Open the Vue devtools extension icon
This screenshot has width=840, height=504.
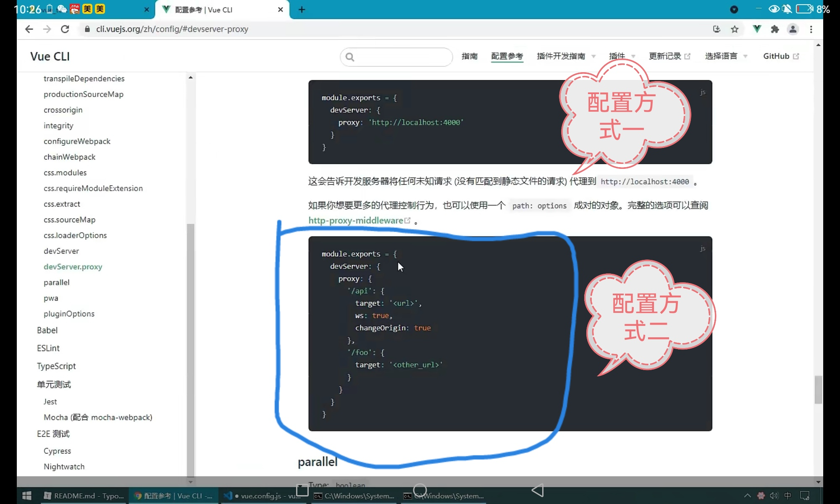(x=757, y=29)
